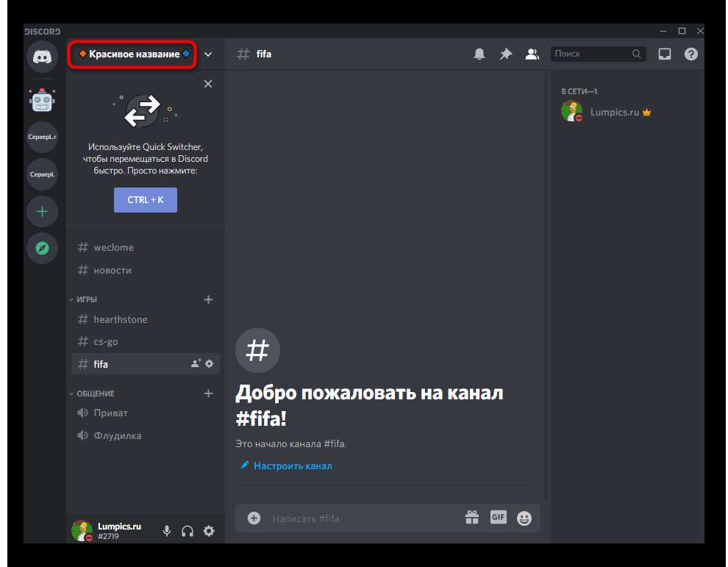The width and height of the screenshot is (728, 567).
Task: Select the robot avatar server
Action: tap(42, 100)
